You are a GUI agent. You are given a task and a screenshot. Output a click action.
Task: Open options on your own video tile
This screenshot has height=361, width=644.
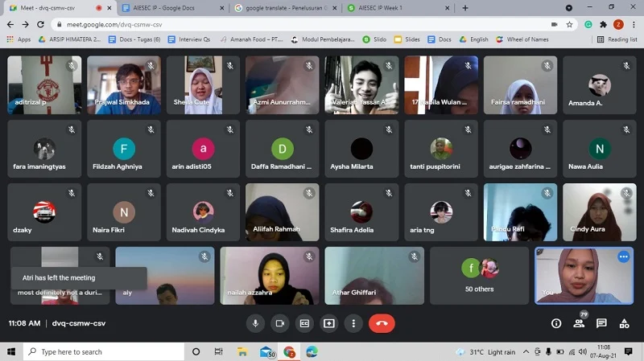tap(623, 256)
